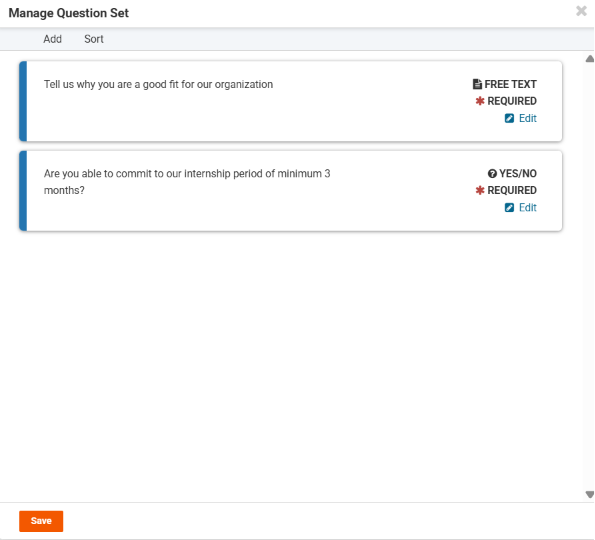The width and height of the screenshot is (595, 540).
Task: Save the question set
Action: point(41,521)
